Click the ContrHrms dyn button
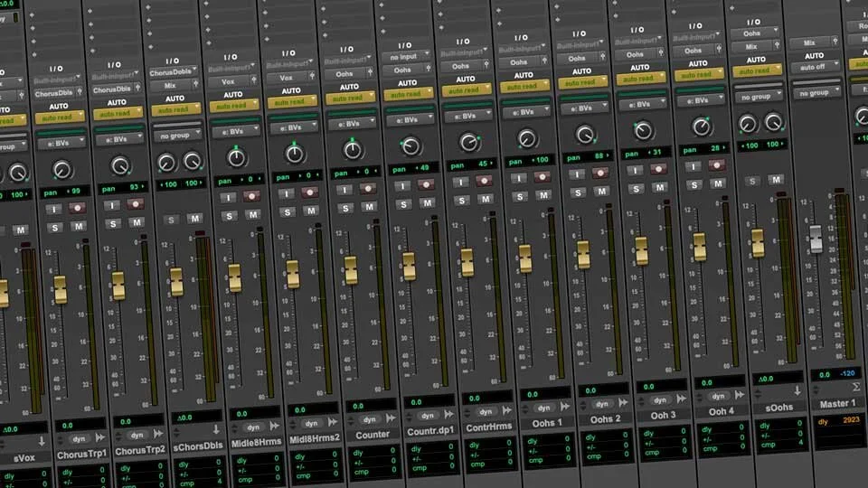Screen dimensions: 868x488 (486, 412)
